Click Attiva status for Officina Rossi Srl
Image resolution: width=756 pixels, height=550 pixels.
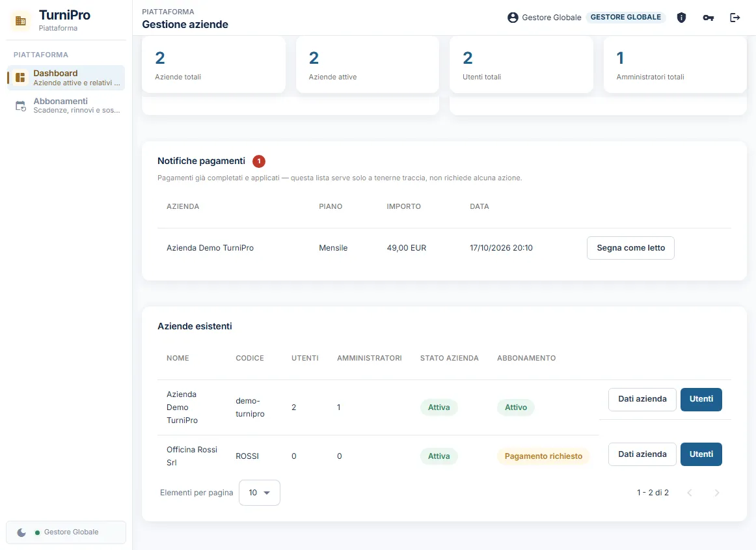tap(439, 456)
